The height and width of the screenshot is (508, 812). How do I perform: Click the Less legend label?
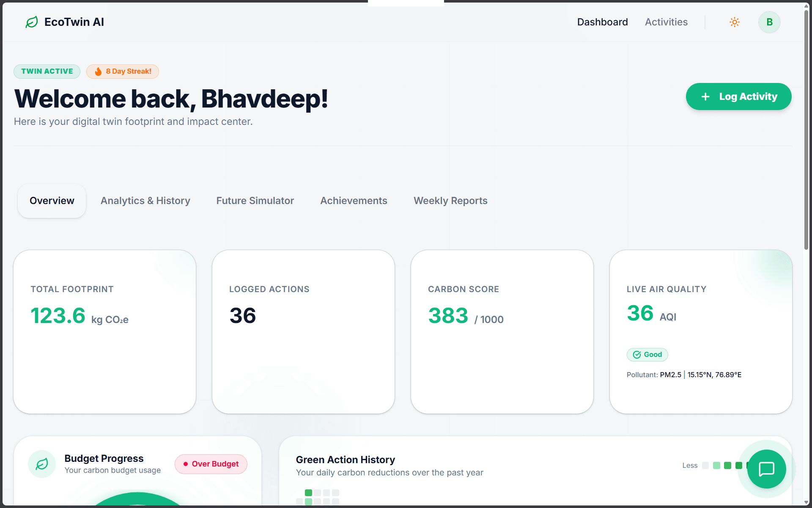[x=690, y=466]
